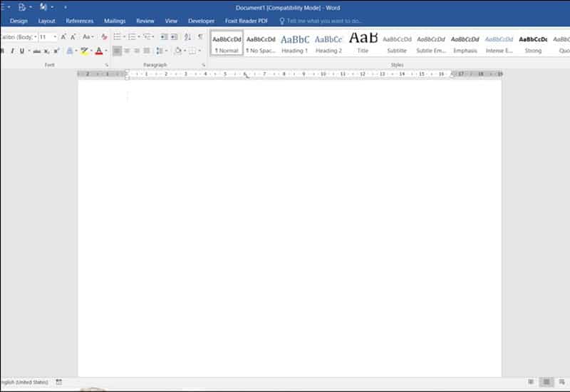This screenshot has width=570, height=392.
Task: Open the font size dropdown arrow
Action: click(x=55, y=37)
